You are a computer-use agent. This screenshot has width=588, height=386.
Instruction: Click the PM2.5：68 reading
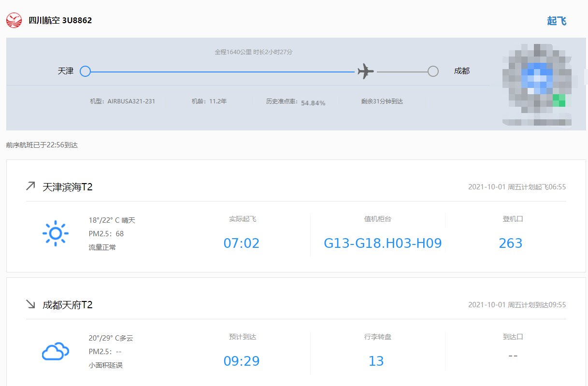[x=106, y=234]
